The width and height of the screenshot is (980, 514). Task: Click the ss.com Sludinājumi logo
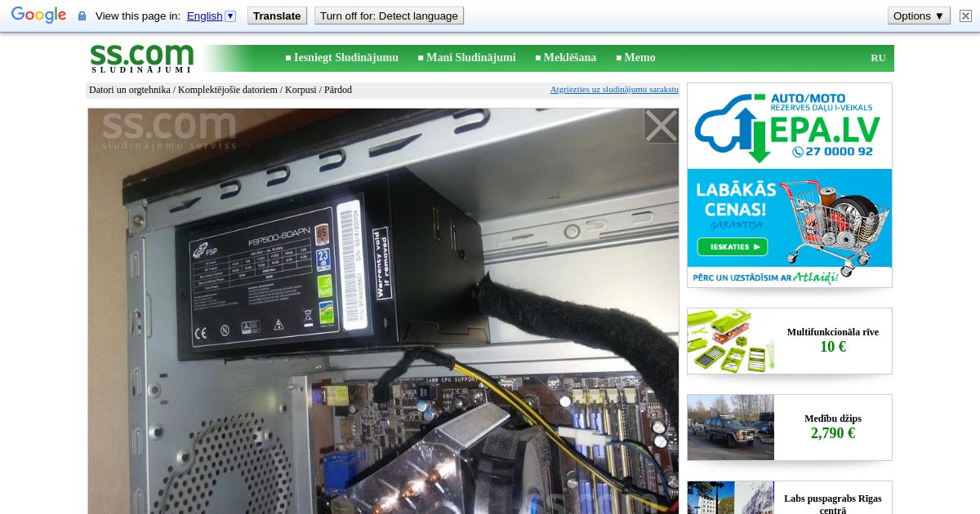(141, 58)
